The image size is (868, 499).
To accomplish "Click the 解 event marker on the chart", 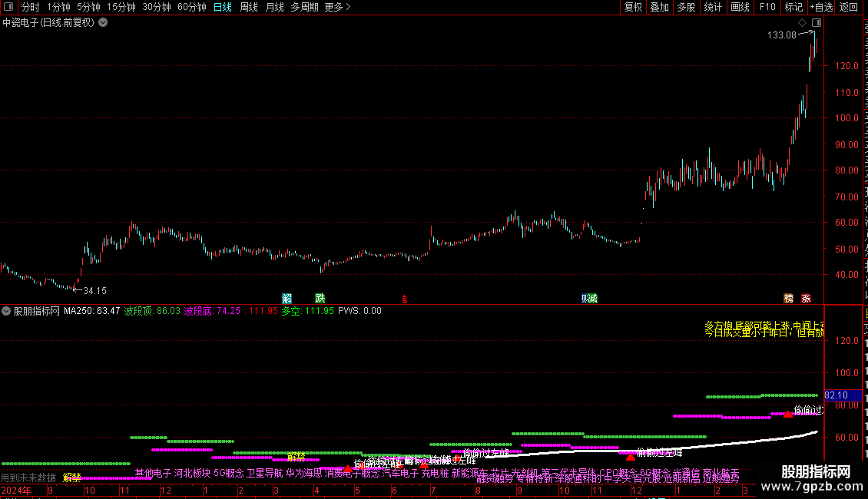I will tap(287, 299).
